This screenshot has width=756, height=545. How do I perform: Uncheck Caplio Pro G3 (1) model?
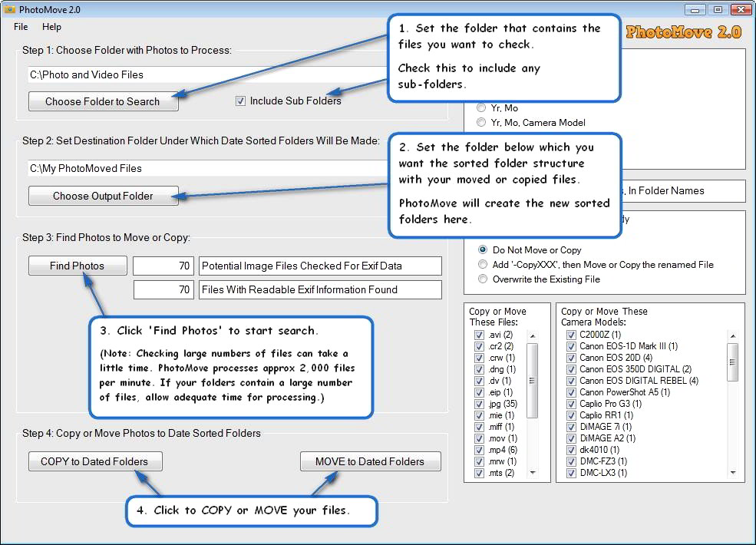(x=571, y=405)
